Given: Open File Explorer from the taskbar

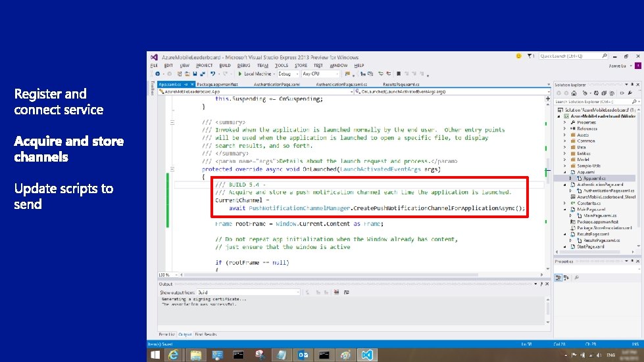Looking at the screenshot, I should click(x=195, y=355).
